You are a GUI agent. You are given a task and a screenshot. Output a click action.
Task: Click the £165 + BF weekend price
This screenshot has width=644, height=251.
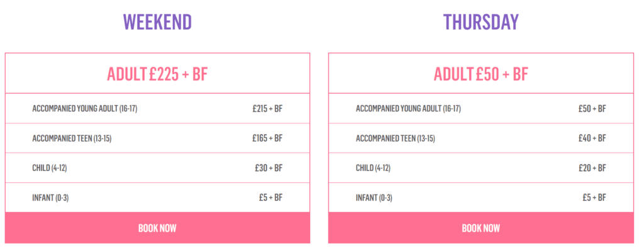tap(267, 138)
